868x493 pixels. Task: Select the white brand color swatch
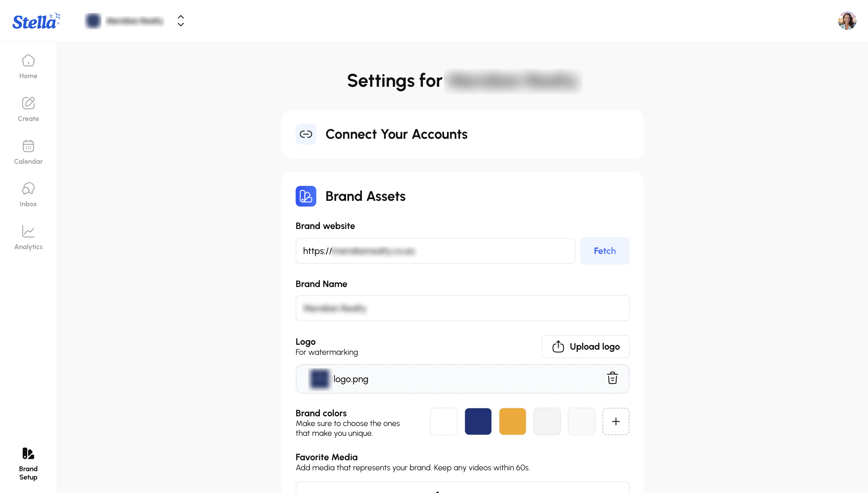[443, 421]
